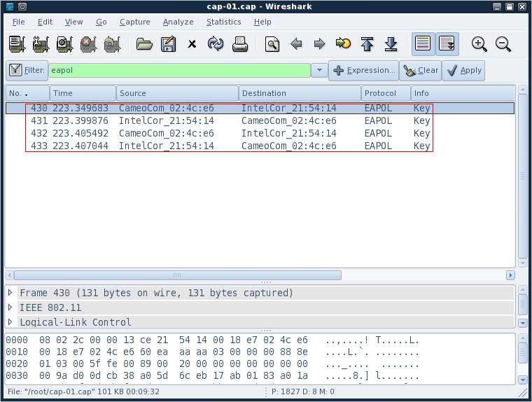Sort by Source column header

click(177, 93)
